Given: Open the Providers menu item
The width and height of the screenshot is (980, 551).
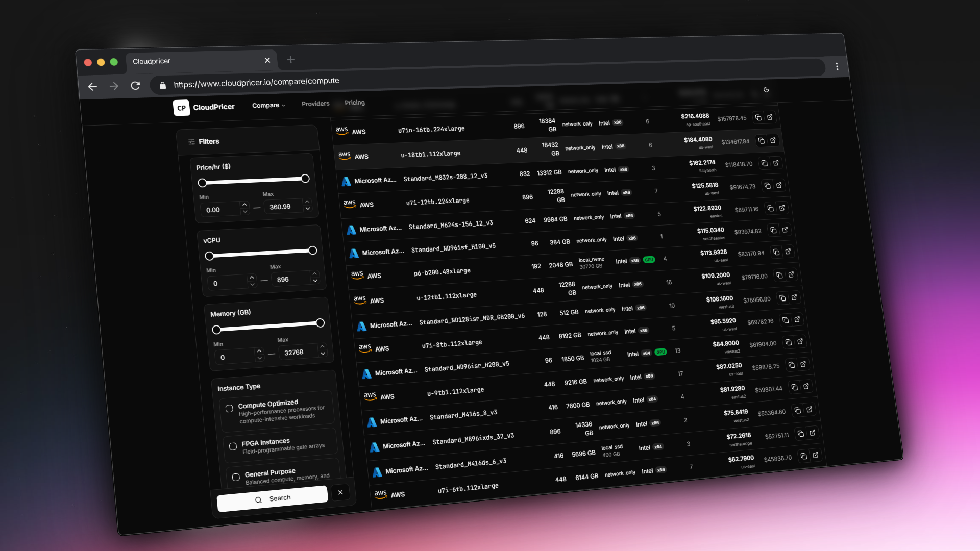Looking at the screenshot, I should point(315,103).
